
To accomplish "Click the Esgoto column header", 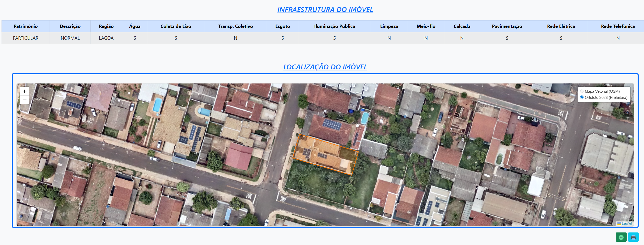I will [x=283, y=26].
